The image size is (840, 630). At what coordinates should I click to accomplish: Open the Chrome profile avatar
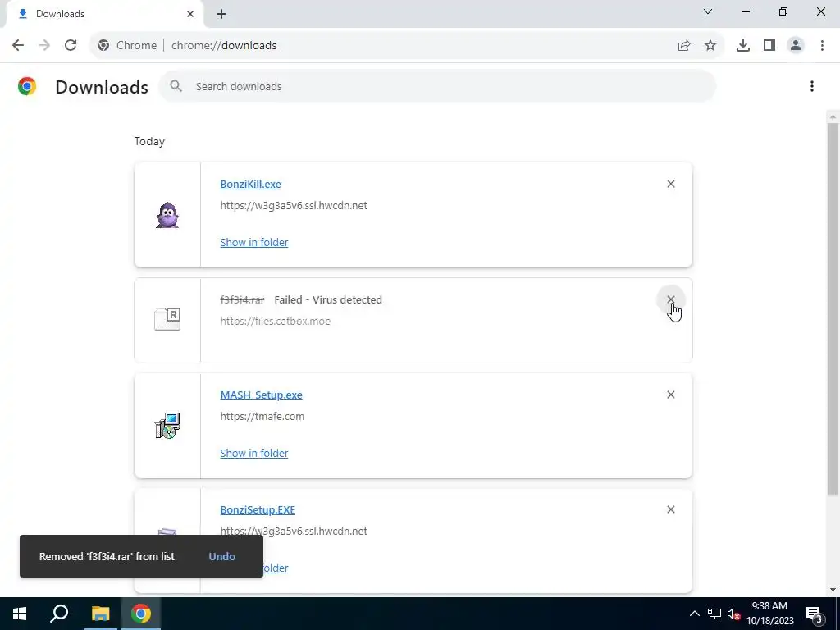pyautogui.click(x=796, y=46)
